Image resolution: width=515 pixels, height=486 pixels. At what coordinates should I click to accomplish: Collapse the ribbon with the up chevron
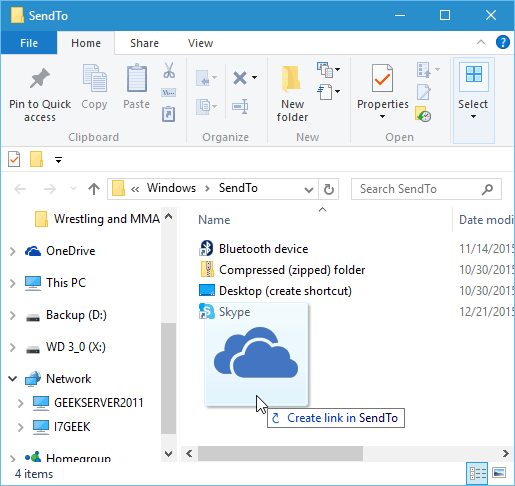[481, 42]
